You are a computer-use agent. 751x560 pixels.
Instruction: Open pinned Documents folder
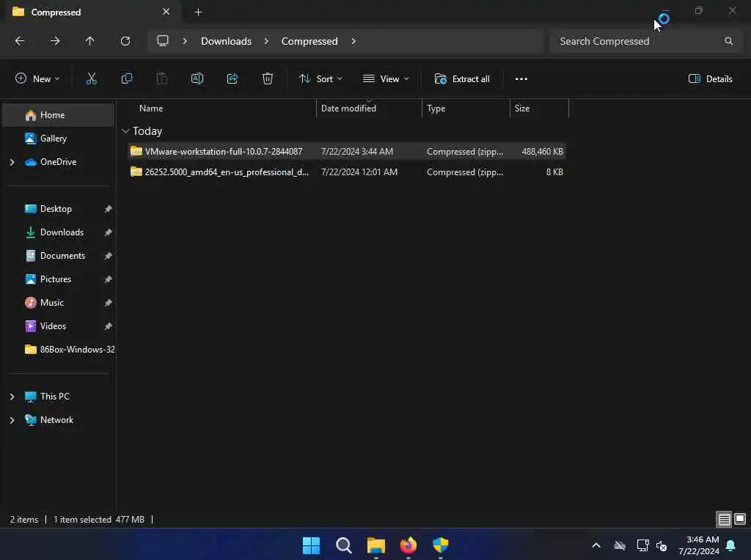click(x=59, y=256)
